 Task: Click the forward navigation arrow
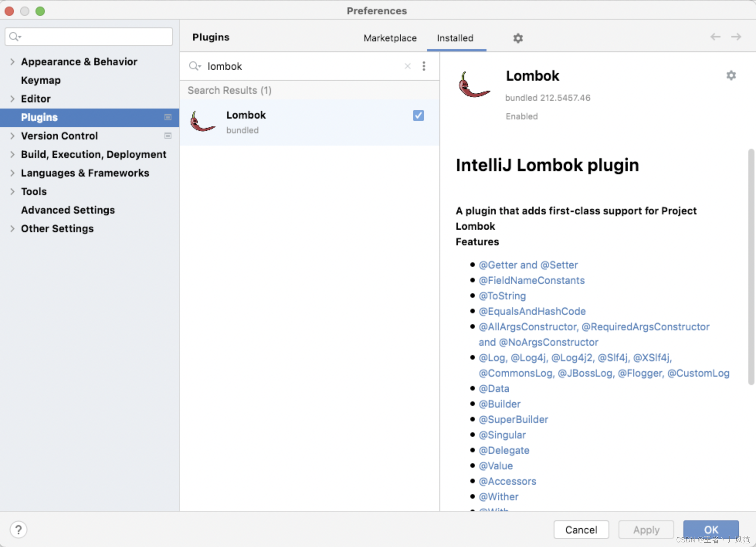tap(736, 37)
